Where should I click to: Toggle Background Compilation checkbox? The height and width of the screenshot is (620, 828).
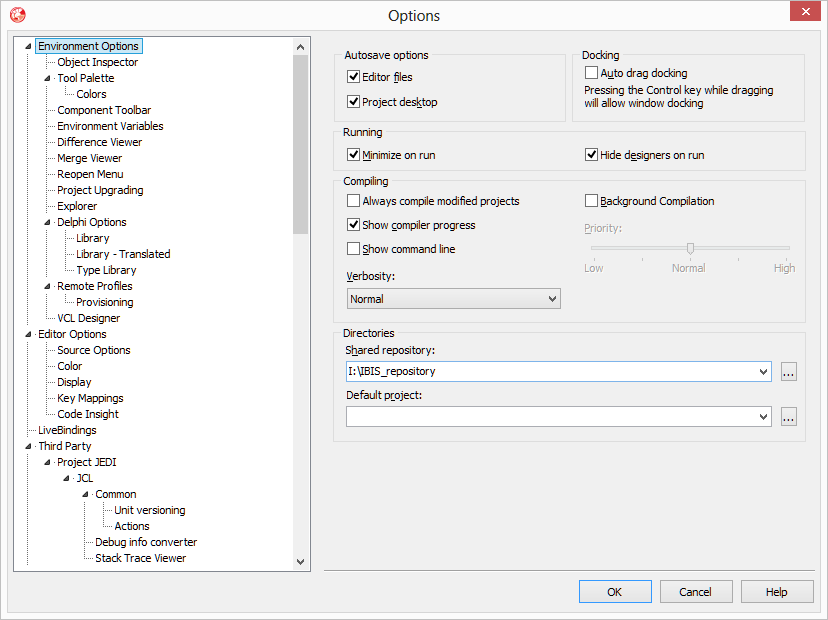click(x=592, y=201)
